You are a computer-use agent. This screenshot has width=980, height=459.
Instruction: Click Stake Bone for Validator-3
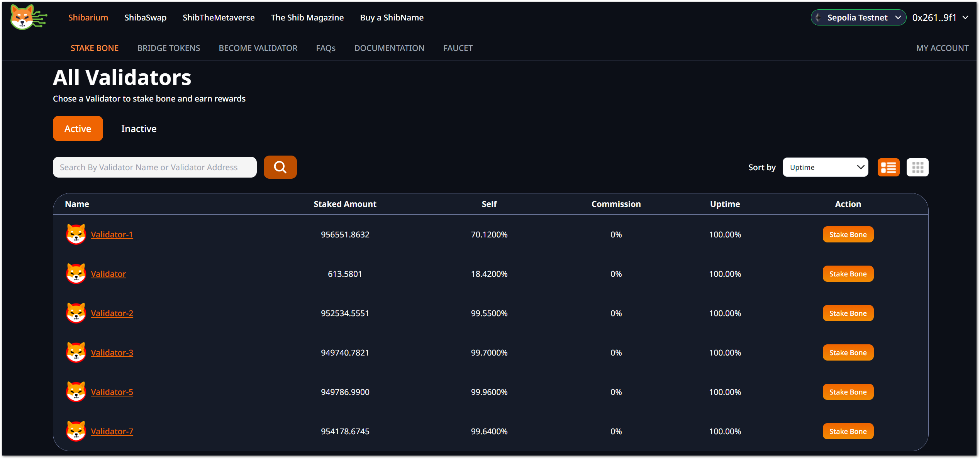click(x=848, y=352)
